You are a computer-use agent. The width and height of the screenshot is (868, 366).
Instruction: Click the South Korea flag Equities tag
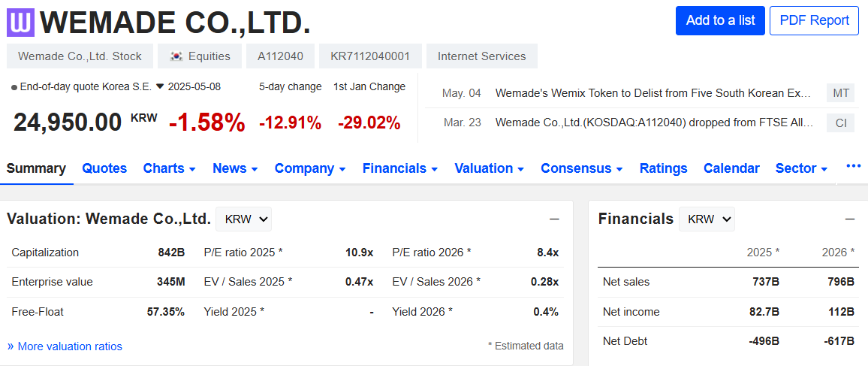coord(200,56)
